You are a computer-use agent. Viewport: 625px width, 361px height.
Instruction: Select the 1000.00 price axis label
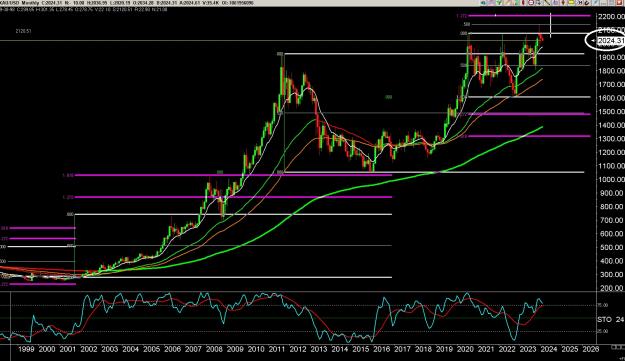point(611,179)
